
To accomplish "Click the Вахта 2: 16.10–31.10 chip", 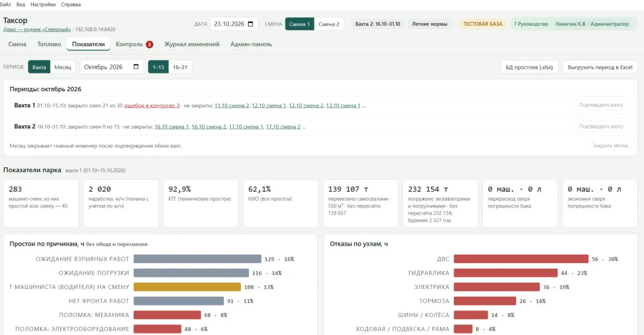I will 378,24.
